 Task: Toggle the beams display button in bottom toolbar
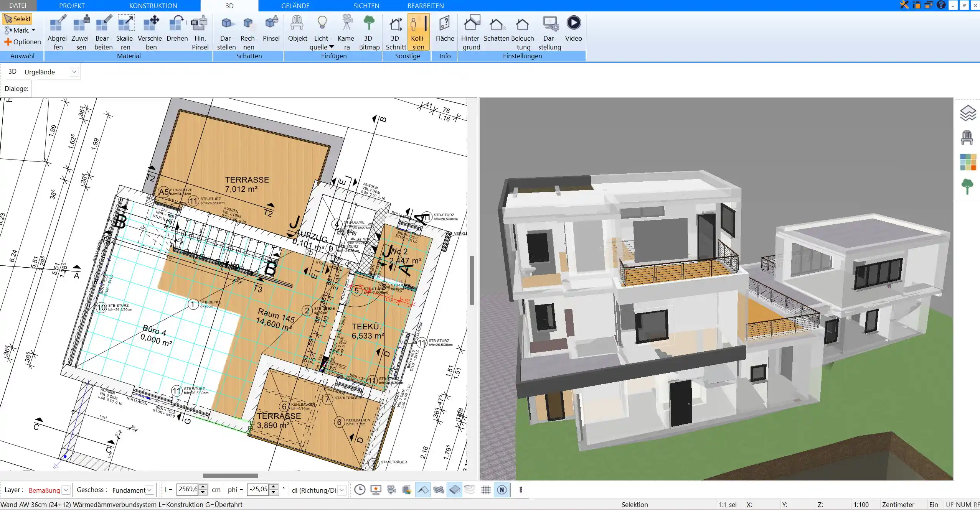click(x=439, y=490)
